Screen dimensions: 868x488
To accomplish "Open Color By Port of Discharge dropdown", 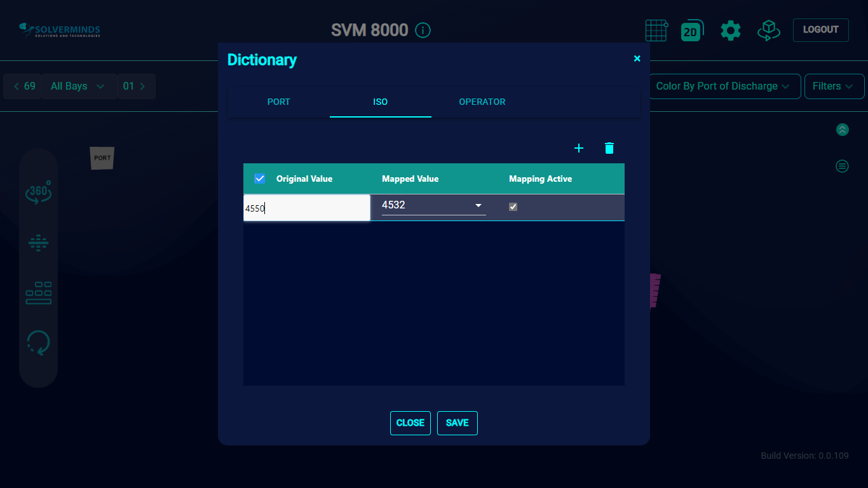I will [x=724, y=86].
